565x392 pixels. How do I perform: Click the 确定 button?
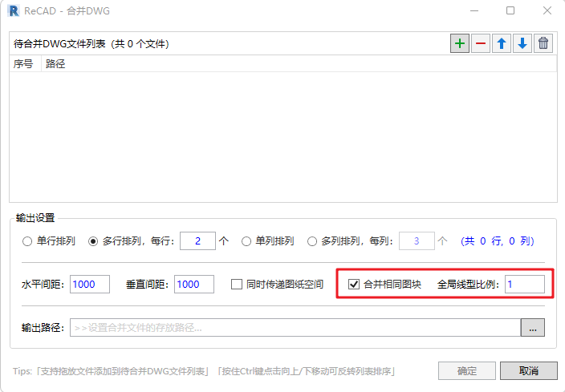467,371
